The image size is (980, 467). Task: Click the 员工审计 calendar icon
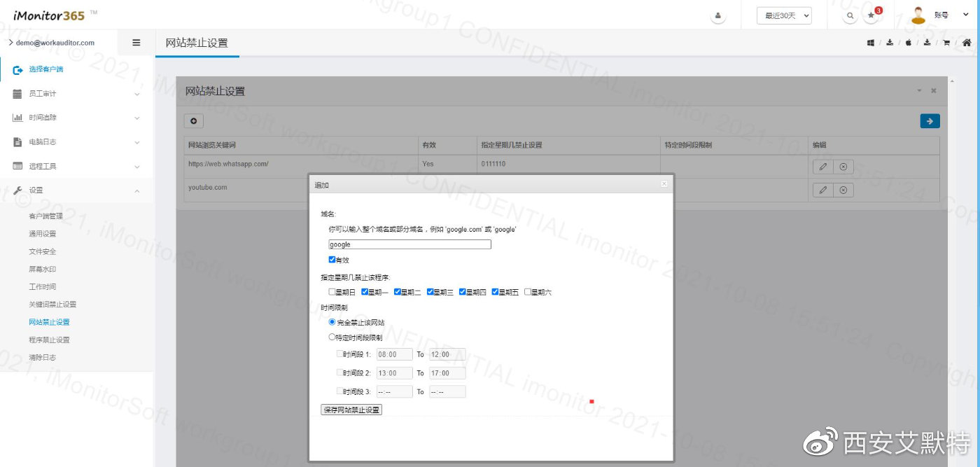[x=17, y=94]
